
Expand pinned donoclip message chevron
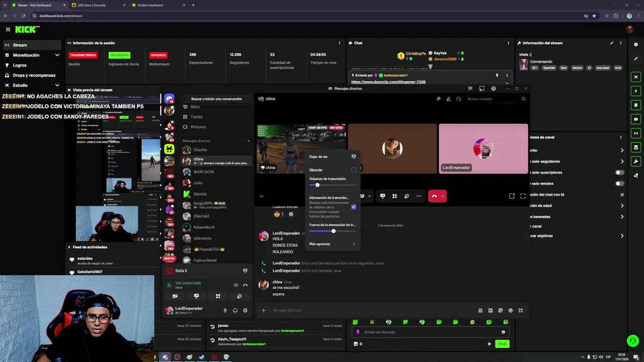[x=507, y=83]
